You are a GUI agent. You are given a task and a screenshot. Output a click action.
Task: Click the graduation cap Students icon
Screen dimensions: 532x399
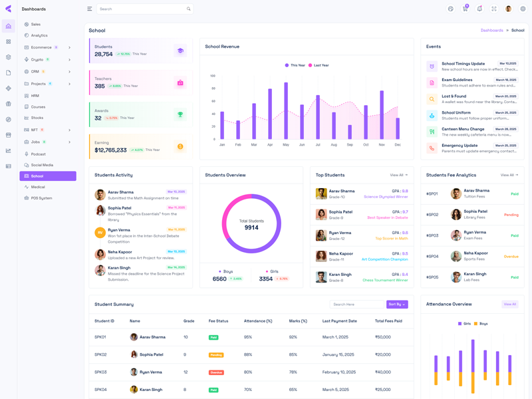pos(180,51)
